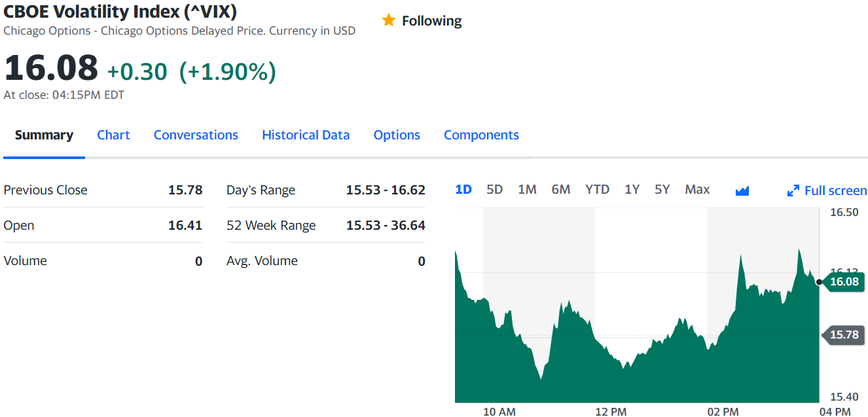868x417 pixels.
Task: Click the 02 PM x-axis label
Action: coord(723,412)
